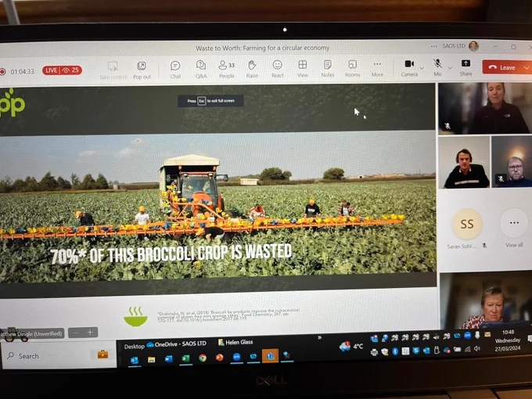Viewport: 532px width, 399px height.
Task: Open Outlook from the taskbar
Action: [x=135, y=360]
